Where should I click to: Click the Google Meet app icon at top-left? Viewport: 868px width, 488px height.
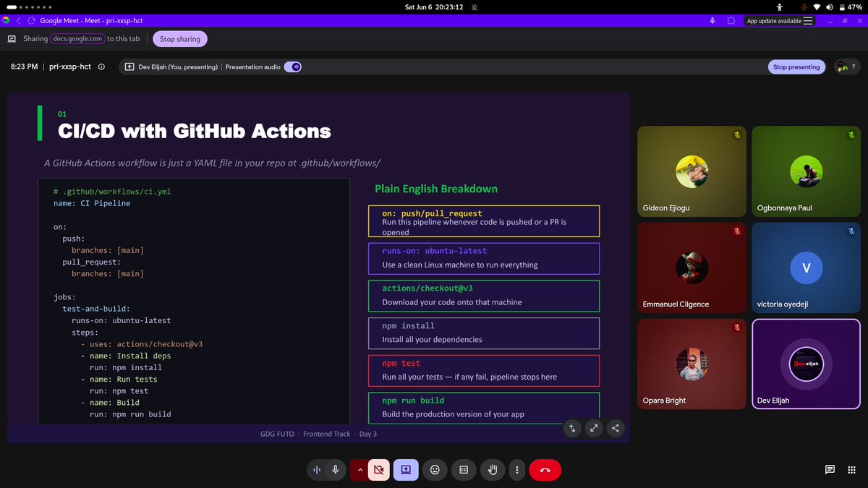coord(6,21)
